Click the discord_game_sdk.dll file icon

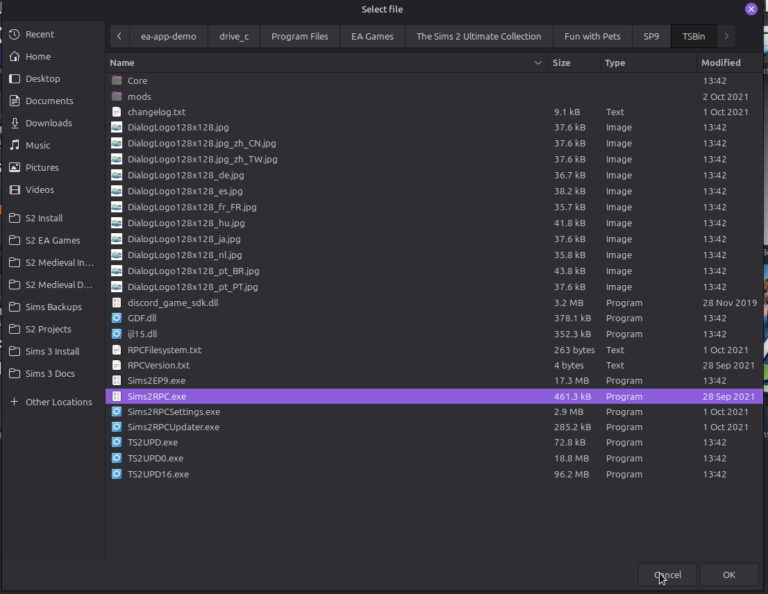[x=117, y=302]
